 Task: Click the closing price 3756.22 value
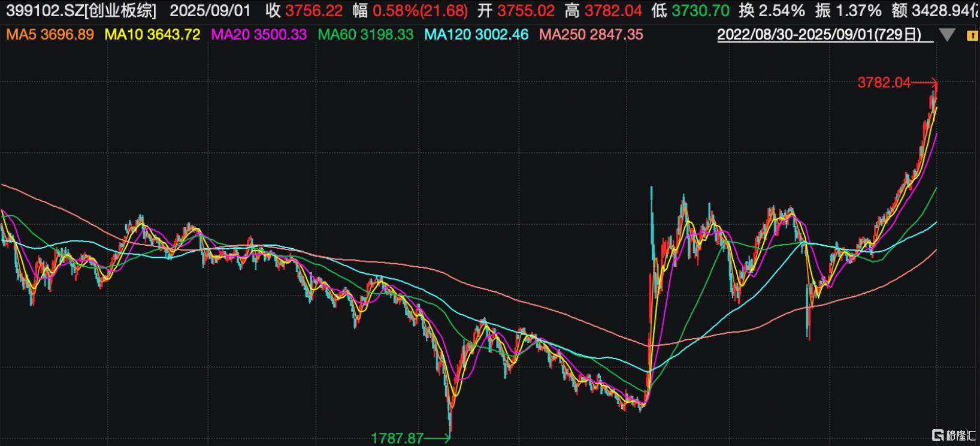click(x=313, y=11)
